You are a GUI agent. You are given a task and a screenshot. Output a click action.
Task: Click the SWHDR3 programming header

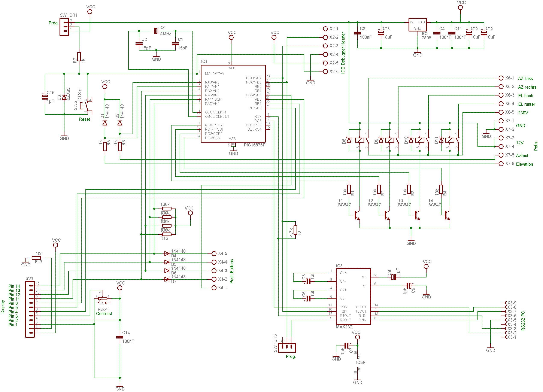(287, 348)
